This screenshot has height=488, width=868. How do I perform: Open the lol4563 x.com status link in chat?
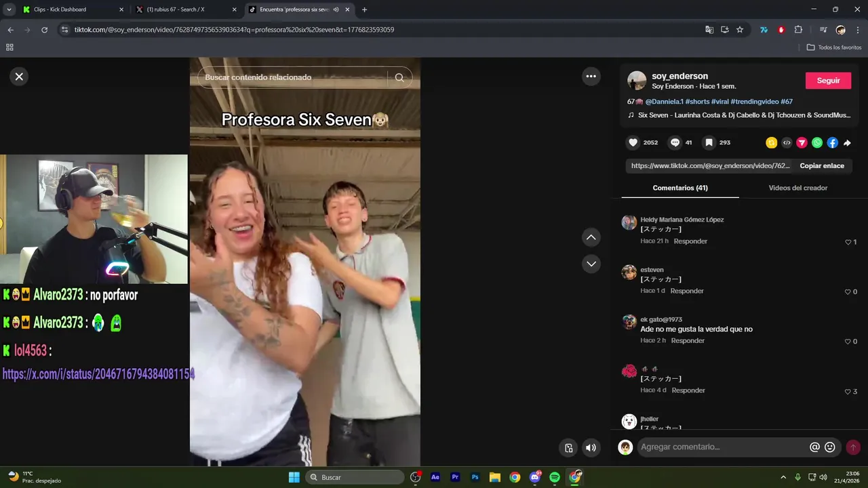98,373
